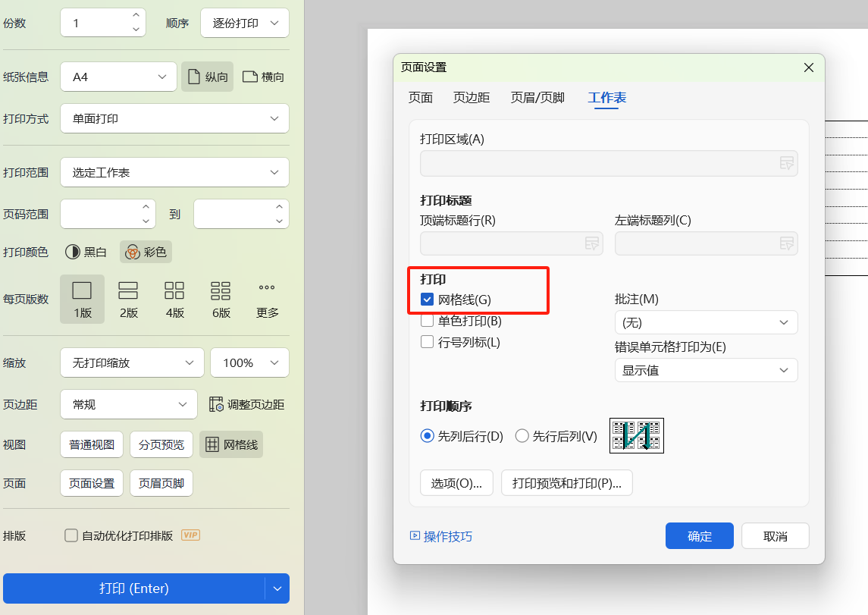The height and width of the screenshot is (615, 868).
Task: Click the range selector for 打印区域
Action: coord(787,163)
